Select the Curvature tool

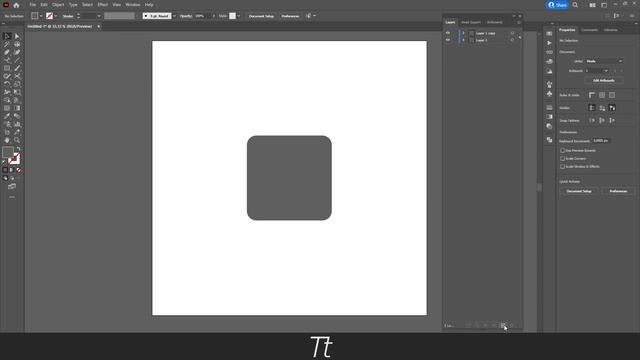tap(17, 52)
